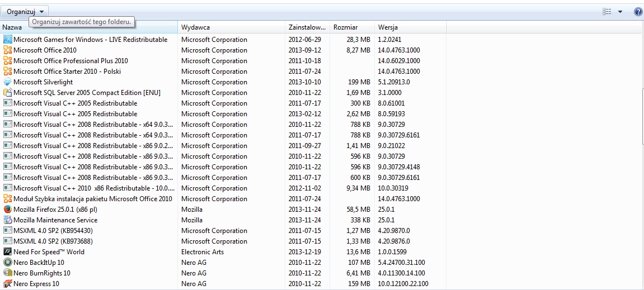
Task: Click the '58,5 MB' size value
Action: pyautogui.click(x=358, y=209)
